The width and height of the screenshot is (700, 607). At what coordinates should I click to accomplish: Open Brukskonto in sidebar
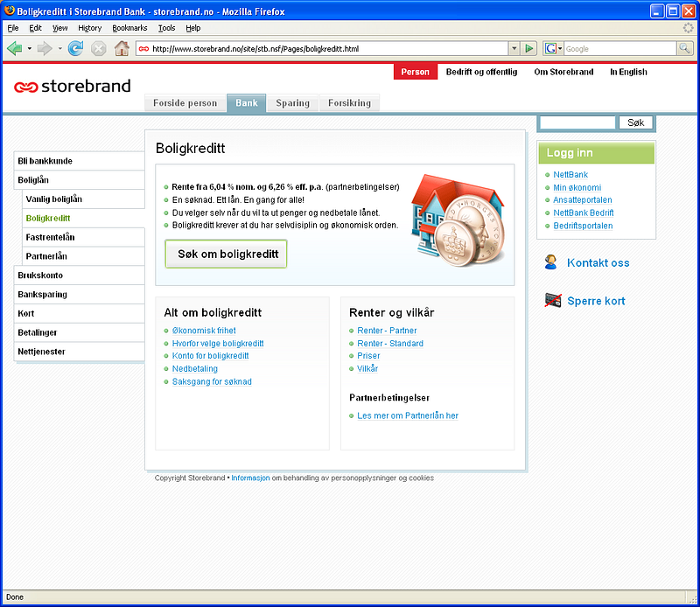click(x=80, y=276)
